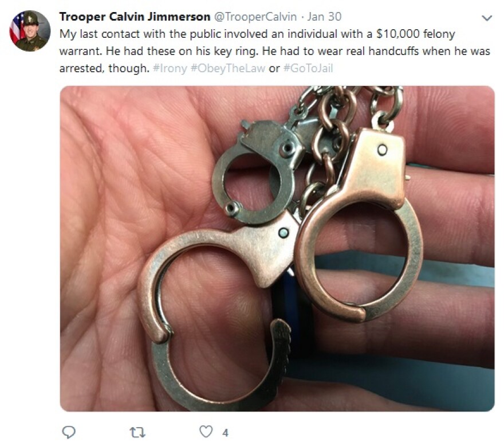Click the open copper handcuff in photo
504x446 pixels.
(x=219, y=309)
